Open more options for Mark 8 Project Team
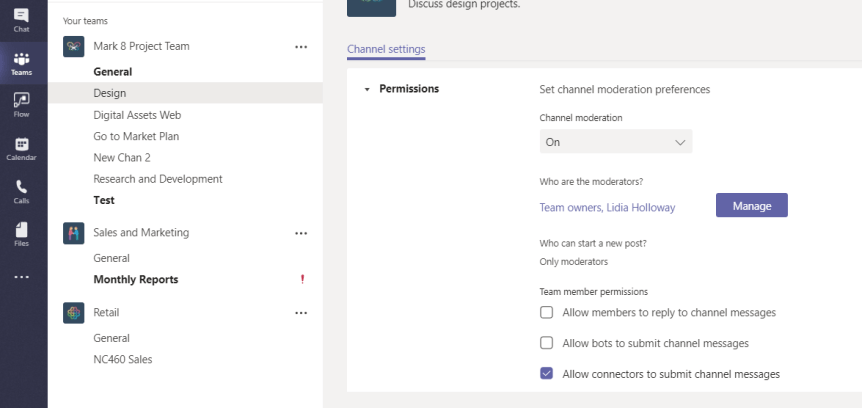 tap(301, 47)
